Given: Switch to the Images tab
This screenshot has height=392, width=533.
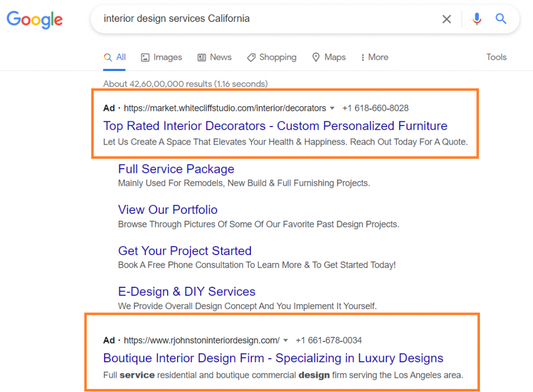Looking at the screenshot, I should (x=161, y=57).
